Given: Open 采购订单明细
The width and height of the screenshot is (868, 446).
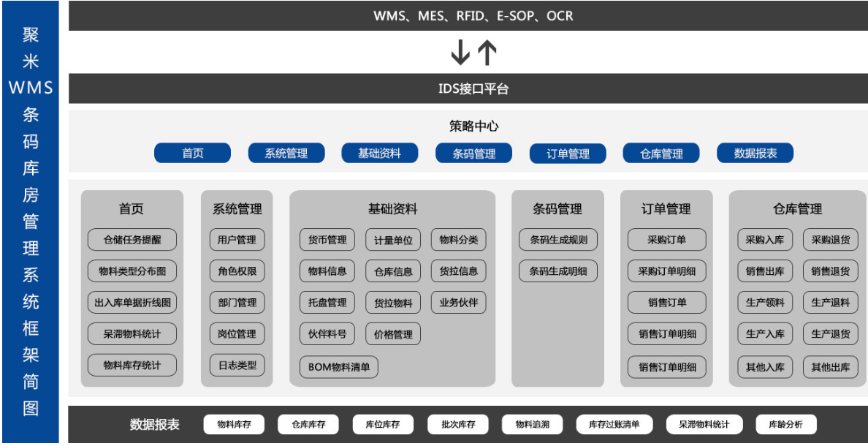Looking at the screenshot, I should (666, 271).
